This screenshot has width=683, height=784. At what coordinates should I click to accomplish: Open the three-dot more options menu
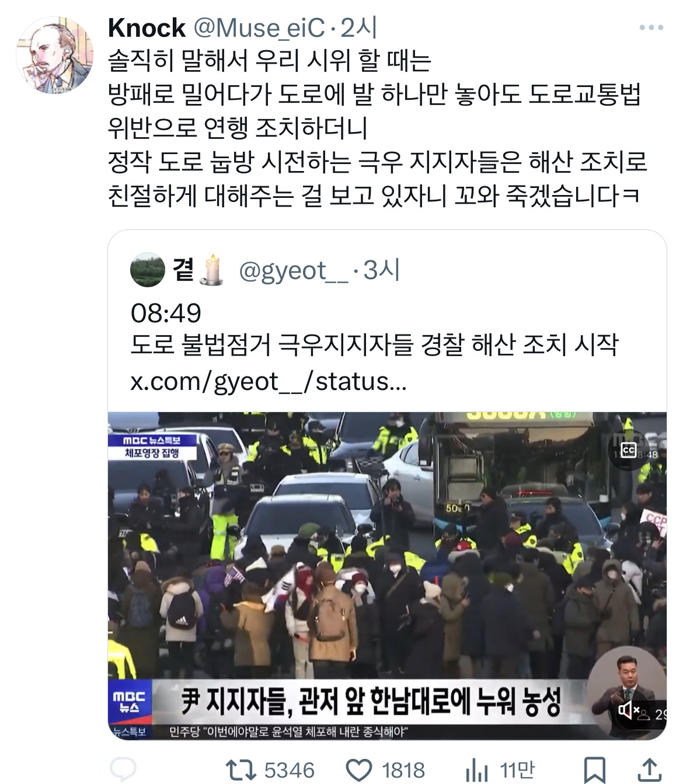click(x=651, y=27)
